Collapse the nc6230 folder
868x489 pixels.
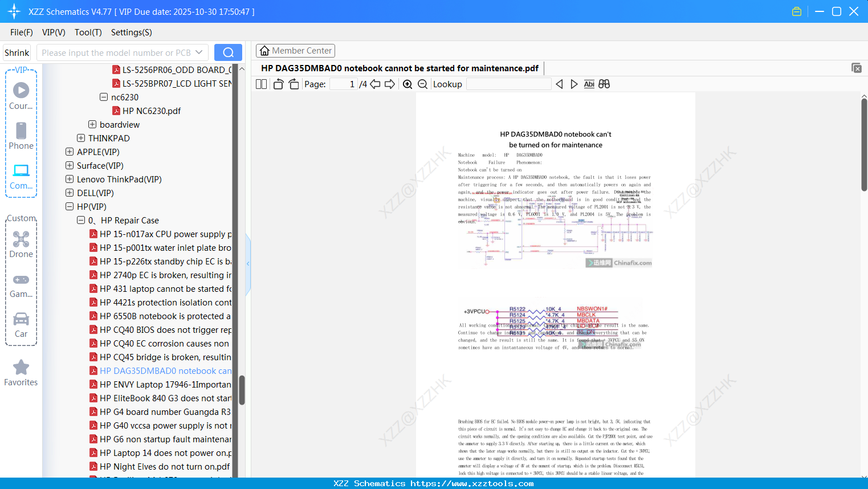pyautogui.click(x=104, y=97)
